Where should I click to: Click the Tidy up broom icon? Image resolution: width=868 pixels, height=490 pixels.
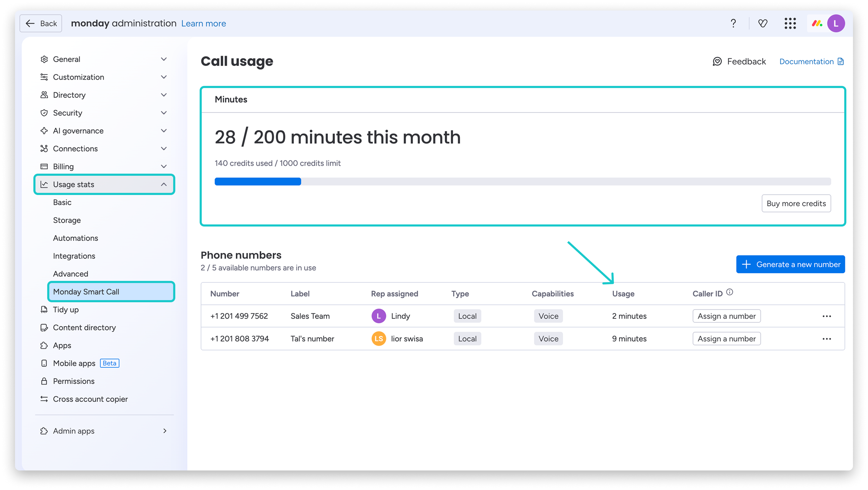[44, 309]
